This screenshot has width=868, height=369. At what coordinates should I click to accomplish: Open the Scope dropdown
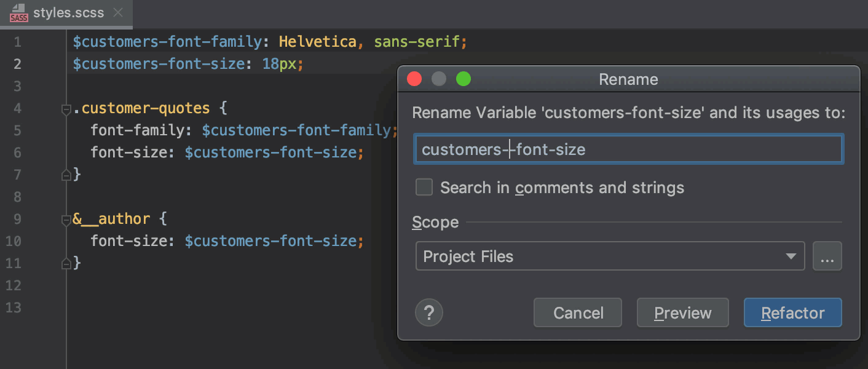(791, 256)
